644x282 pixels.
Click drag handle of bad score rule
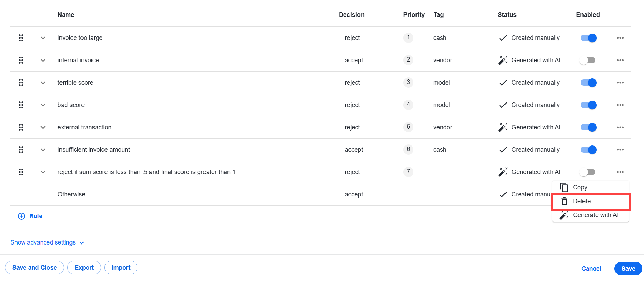21,105
